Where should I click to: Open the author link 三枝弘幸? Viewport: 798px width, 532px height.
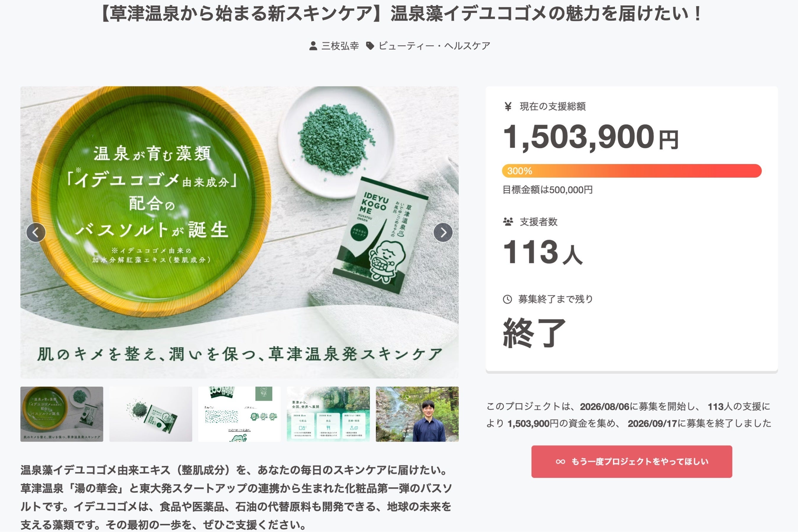click(x=340, y=46)
